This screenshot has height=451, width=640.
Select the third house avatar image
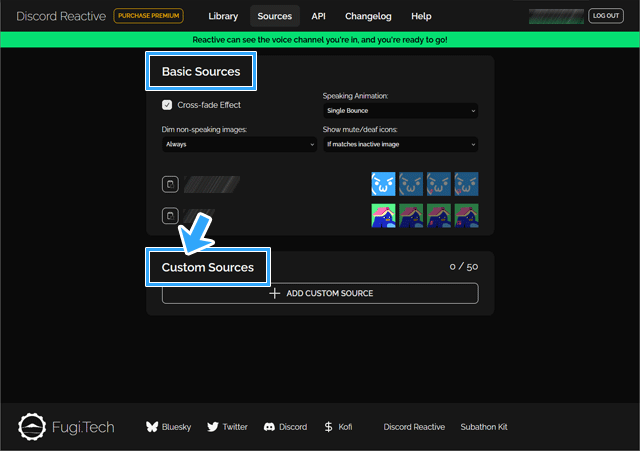(439, 216)
